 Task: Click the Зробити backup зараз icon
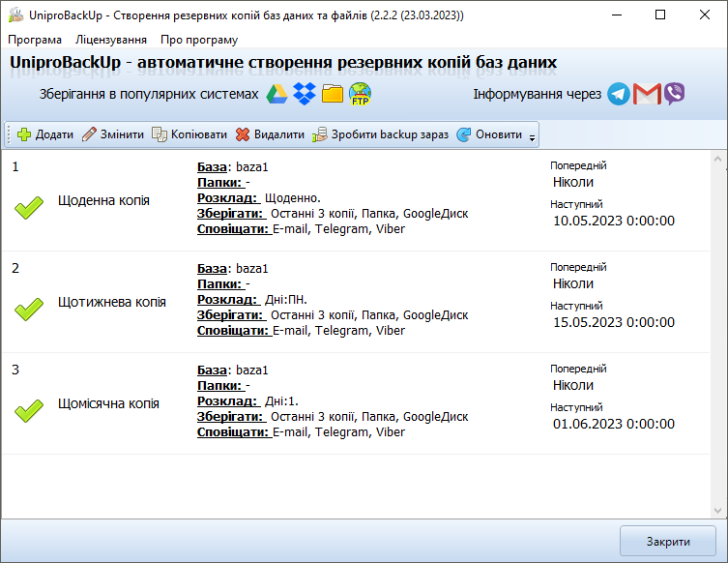(319, 134)
